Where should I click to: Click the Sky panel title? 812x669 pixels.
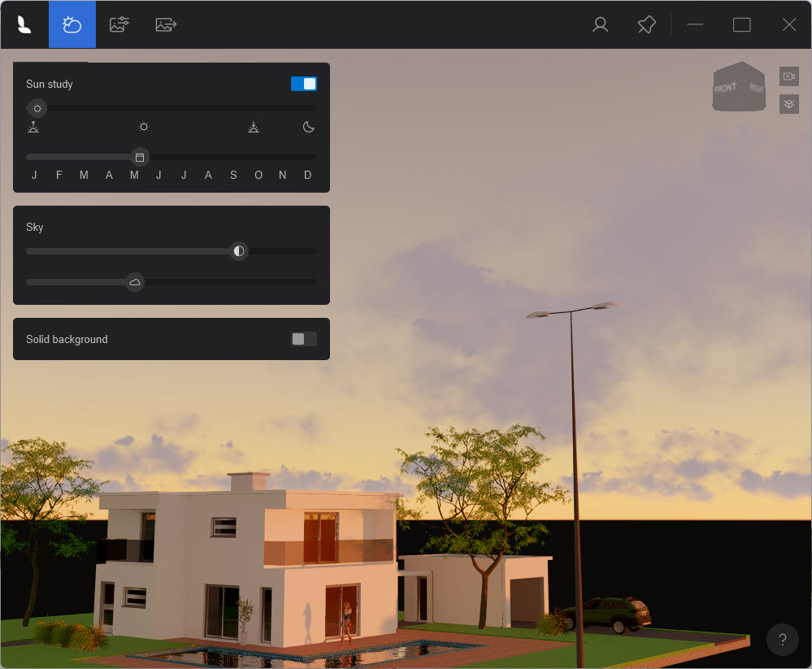coord(35,228)
